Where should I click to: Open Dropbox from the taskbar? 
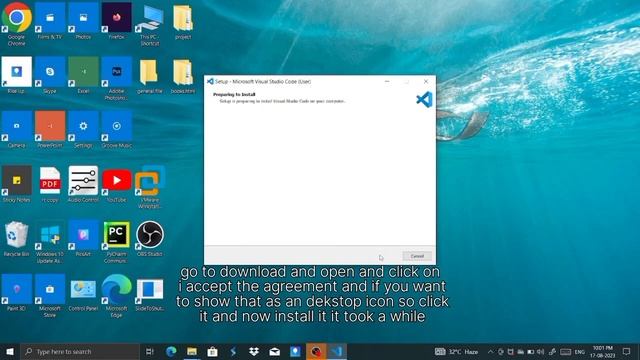click(x=254, y=351)
